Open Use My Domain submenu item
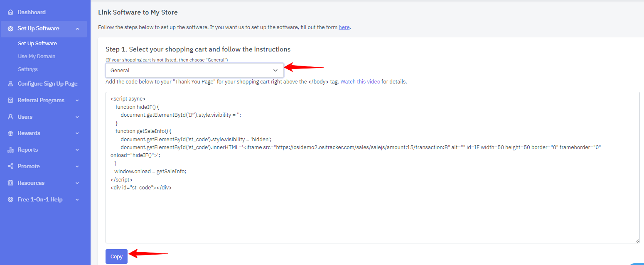This screenshot has height=265, width=644. (x=37, y=56)
